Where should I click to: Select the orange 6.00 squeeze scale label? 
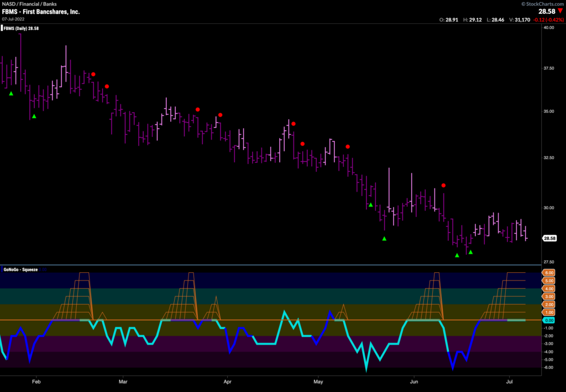coord(550,273)
